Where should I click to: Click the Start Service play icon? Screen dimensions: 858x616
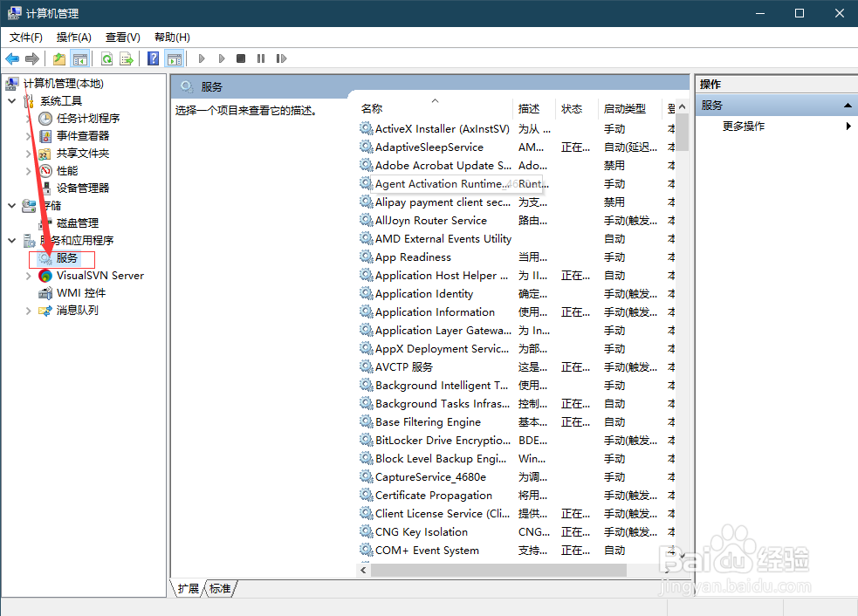pos(202,58)
